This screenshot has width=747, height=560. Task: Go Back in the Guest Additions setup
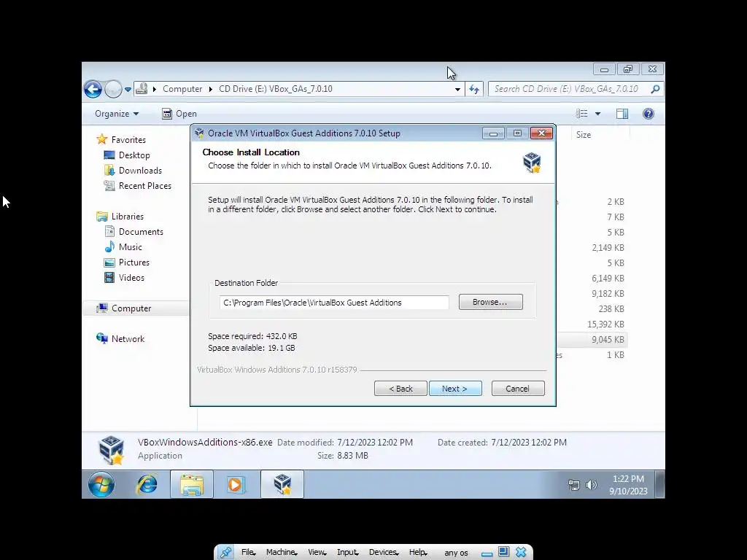(x=400, y=389)
